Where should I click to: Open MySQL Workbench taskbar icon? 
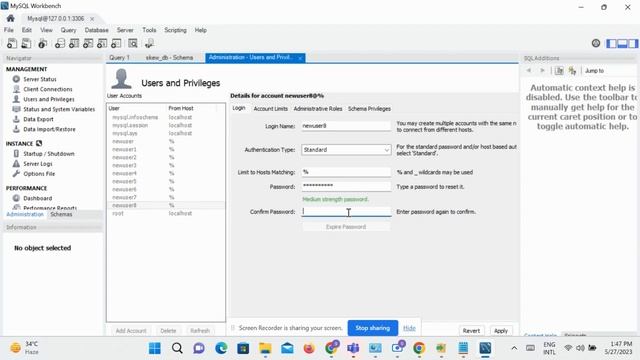pos(485,348)
